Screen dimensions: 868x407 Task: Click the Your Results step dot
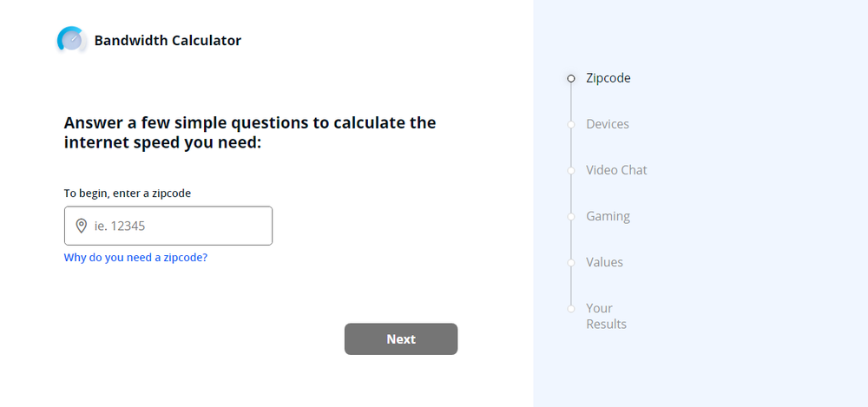pos(571,308)
